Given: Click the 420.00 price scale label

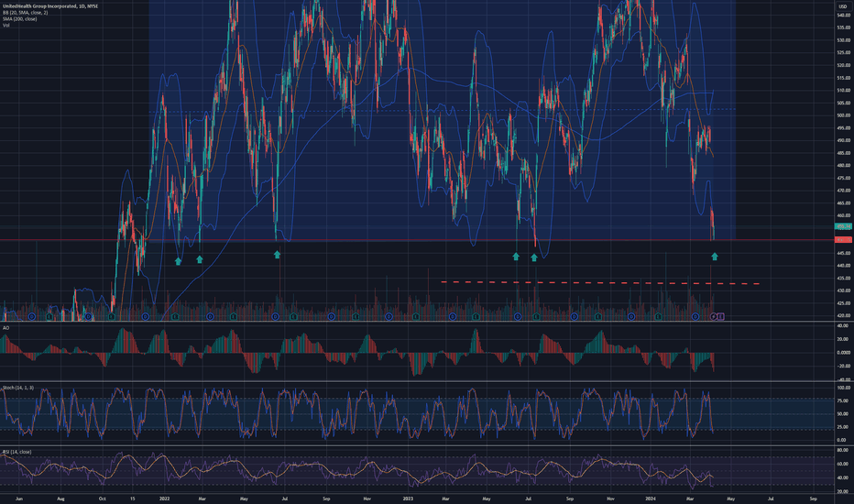Looking at the screenshot, I should point(844,315).
